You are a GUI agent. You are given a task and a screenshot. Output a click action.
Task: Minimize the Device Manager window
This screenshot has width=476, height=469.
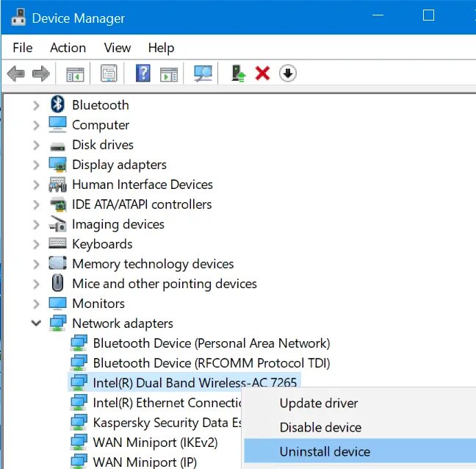click(x=378, y=15)
